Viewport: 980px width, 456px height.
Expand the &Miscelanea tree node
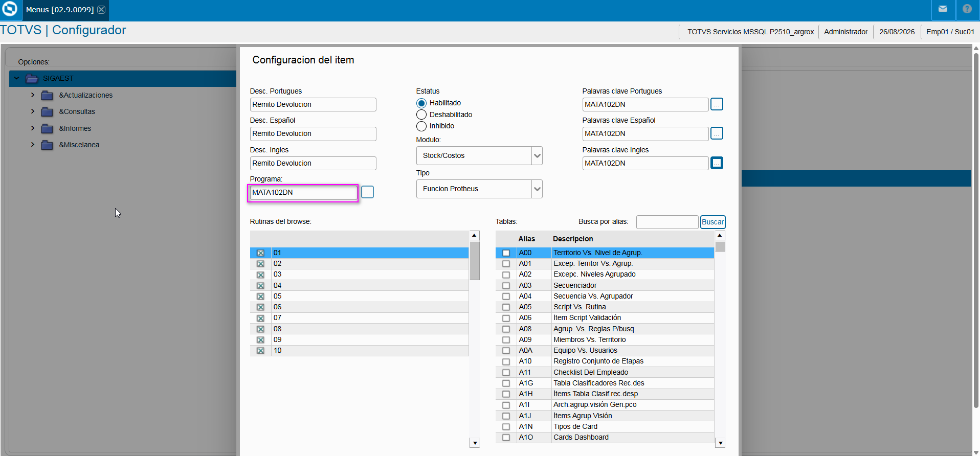[x=33, y=145]
